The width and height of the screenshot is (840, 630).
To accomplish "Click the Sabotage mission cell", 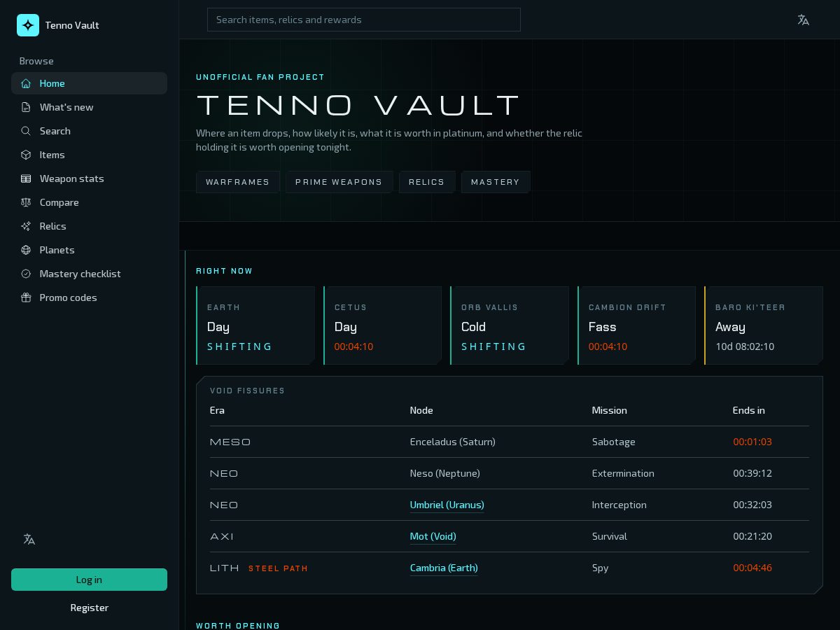I will tap(614, 442).
